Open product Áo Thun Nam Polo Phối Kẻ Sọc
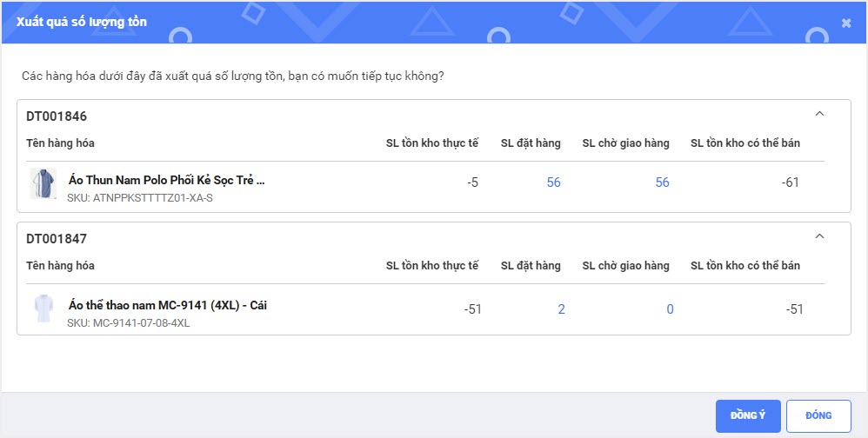 [166, 181]
